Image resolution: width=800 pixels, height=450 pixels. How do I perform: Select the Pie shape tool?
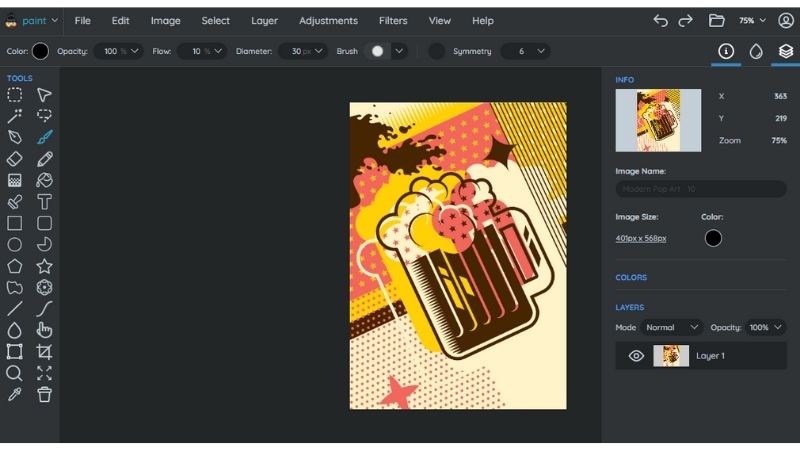pyautogui.click(x=44, y=245)
